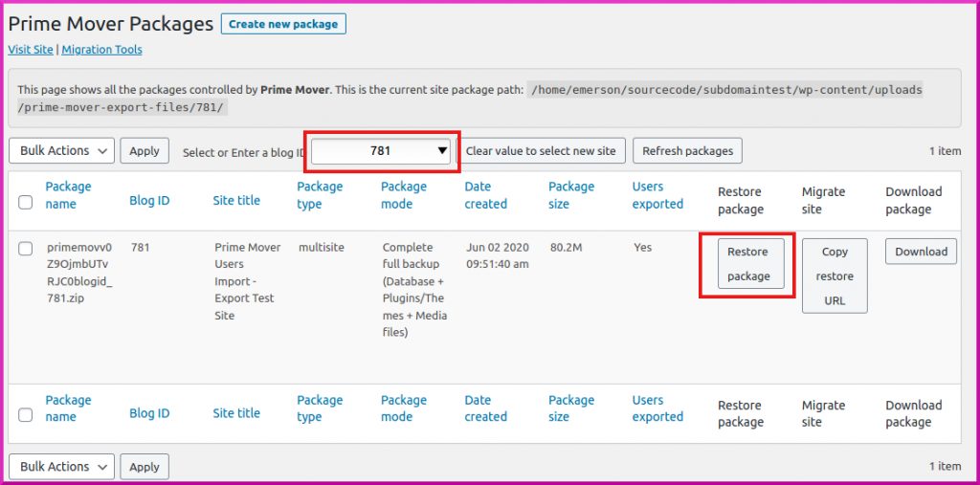980x485 pixels.
Task: Click the bottom Apply button
Action: (x=145, y=467)
